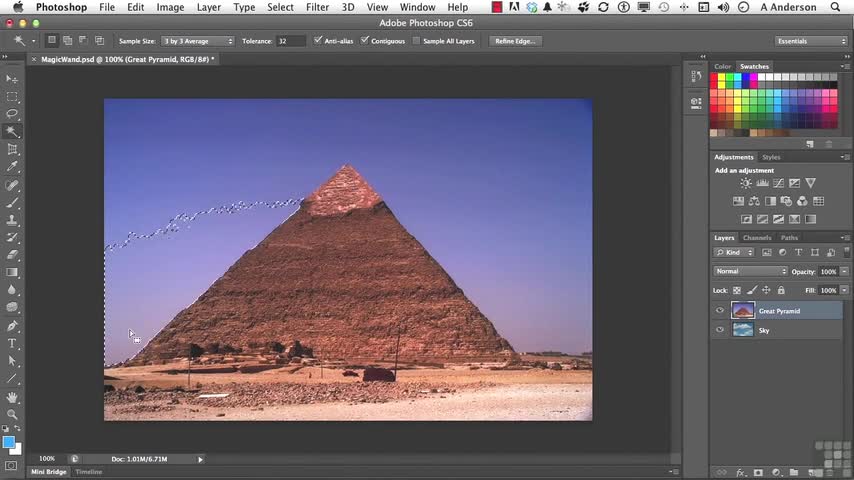Select the Line shape tool

(11, 378)
